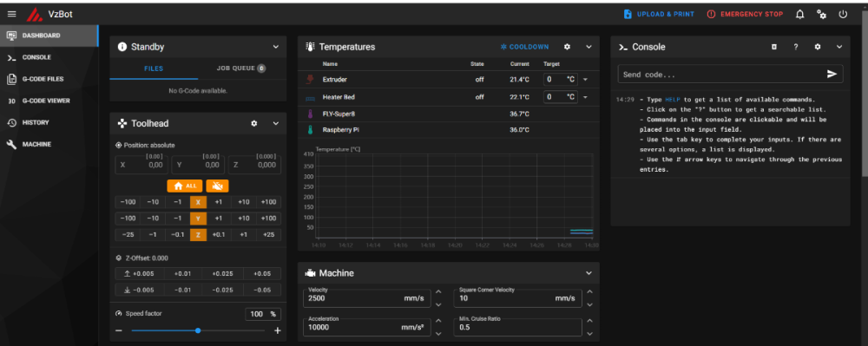Click the motors off button
This screenshot has width=868, height=346.
coord(218,186)
